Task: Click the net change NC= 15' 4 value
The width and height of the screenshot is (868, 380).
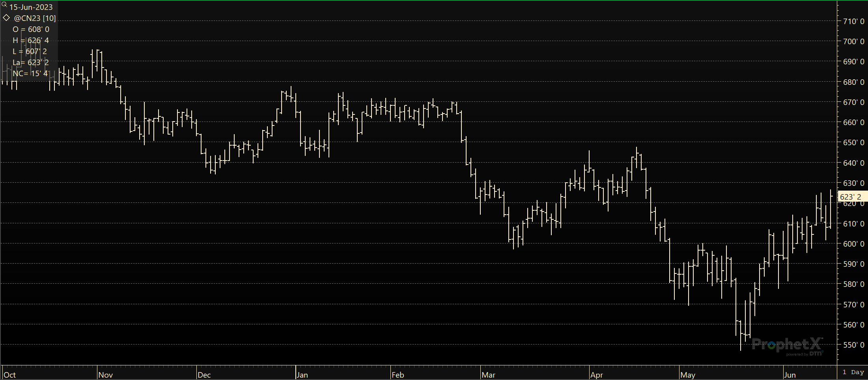Action: point(30,73)
